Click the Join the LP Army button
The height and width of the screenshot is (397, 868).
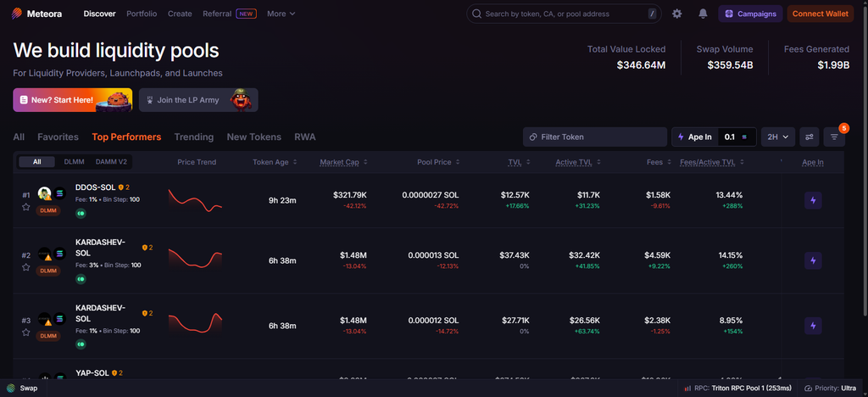(198, 100)
